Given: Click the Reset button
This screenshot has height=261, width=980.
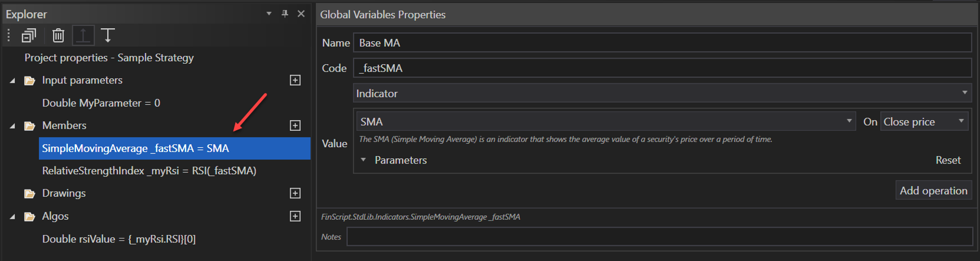Looking at the screenshot, I should [x=948, y=160].
